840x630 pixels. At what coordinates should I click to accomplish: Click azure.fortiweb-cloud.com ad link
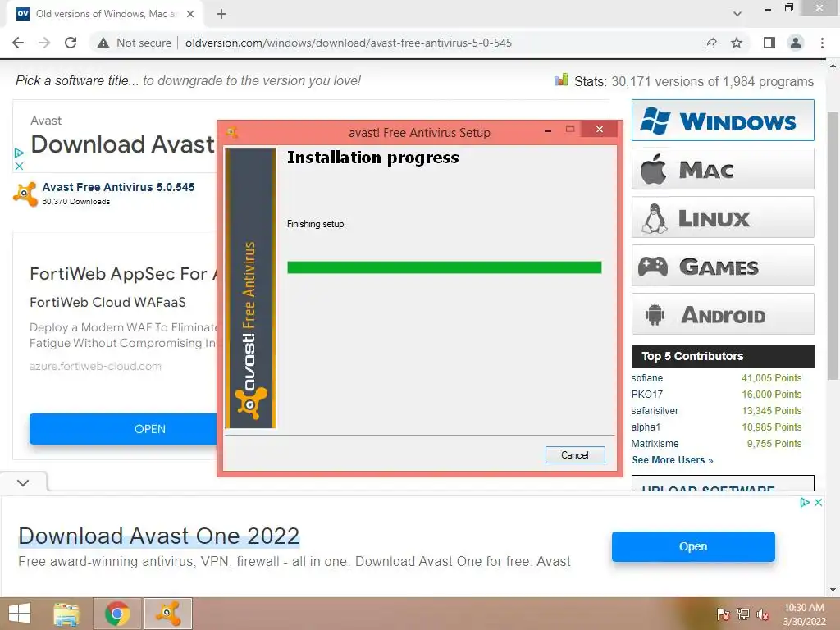95,367
